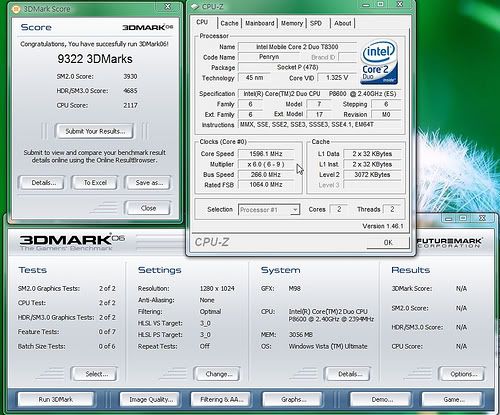500x415 pixels.
Task: Click the OS value Windows Vista Ultimate
Action: (328, 346)
